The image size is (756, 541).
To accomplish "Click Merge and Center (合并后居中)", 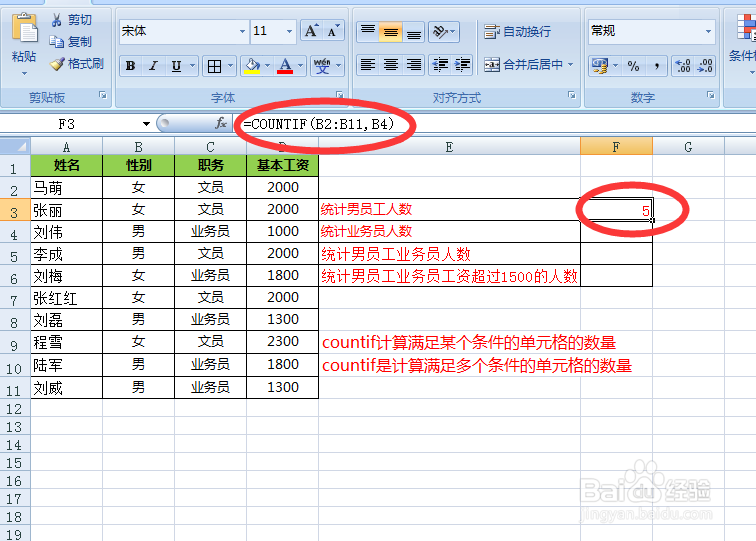I will pos(523,65).
